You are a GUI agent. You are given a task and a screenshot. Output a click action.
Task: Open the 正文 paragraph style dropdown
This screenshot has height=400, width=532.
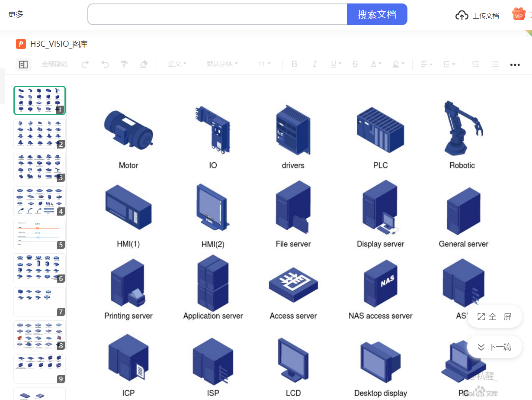177,64
